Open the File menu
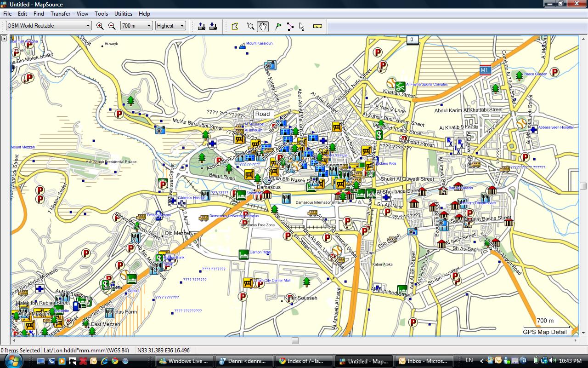Image resolution: width=588 pixels, height=368 pixels. point(7,14)
